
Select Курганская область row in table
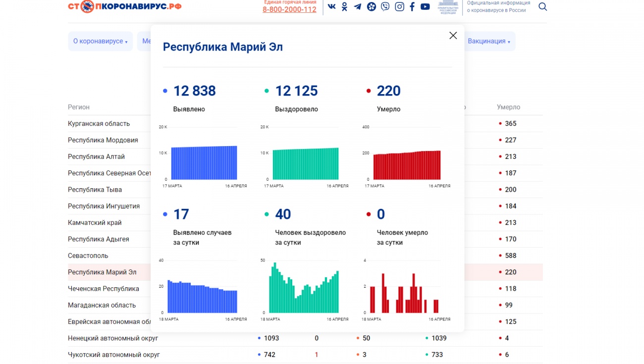click(99, 124)
